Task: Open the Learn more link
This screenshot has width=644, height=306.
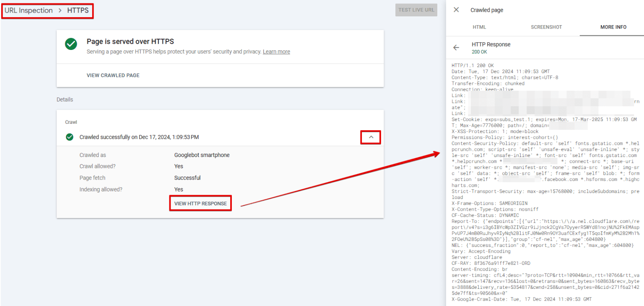Action: [x=276, y=51]
